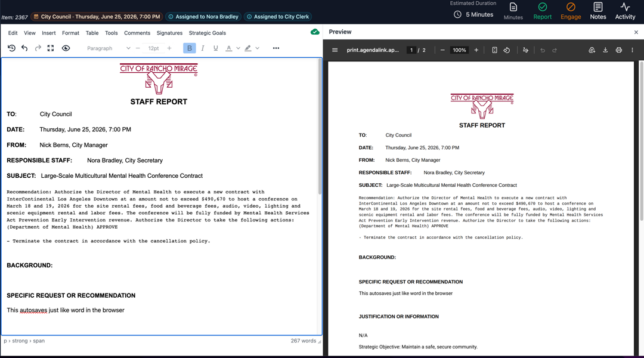The width and height of the screenshot is (644, 358).
Task: Undo annotation in PDF viewer
Action: pos(543,50)
